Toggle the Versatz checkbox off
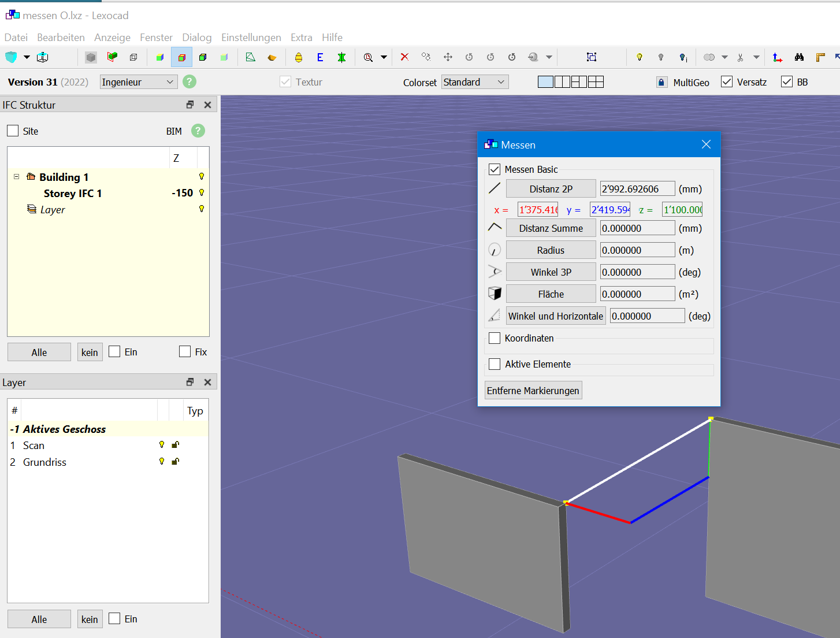 [727, 82]
